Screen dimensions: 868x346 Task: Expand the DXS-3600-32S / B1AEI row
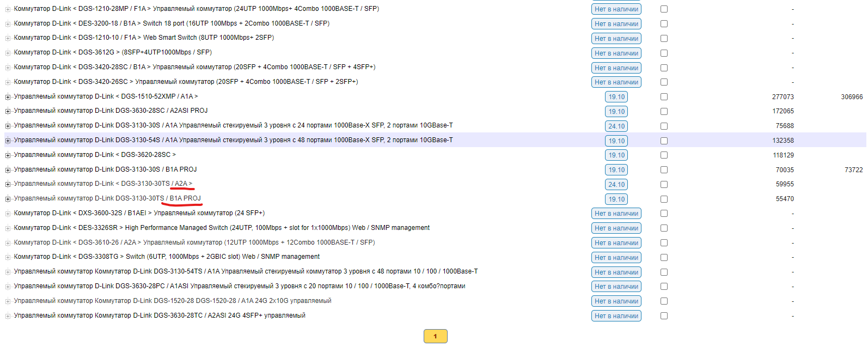tap(8, 214)
